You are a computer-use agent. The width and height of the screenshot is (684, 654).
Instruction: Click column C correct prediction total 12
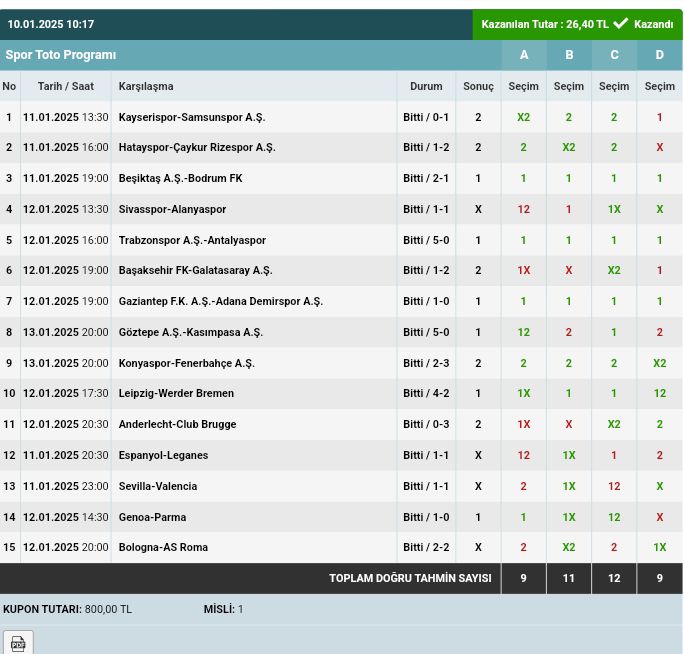[x=614, y=578]
